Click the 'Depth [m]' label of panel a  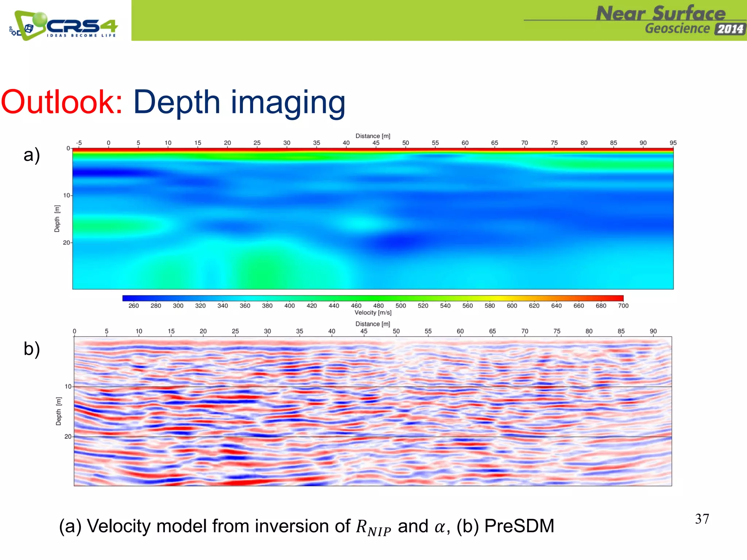point(57,219)
